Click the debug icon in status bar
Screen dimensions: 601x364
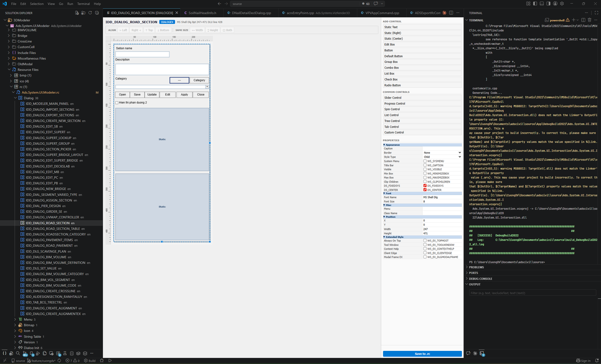click(101, 361)
